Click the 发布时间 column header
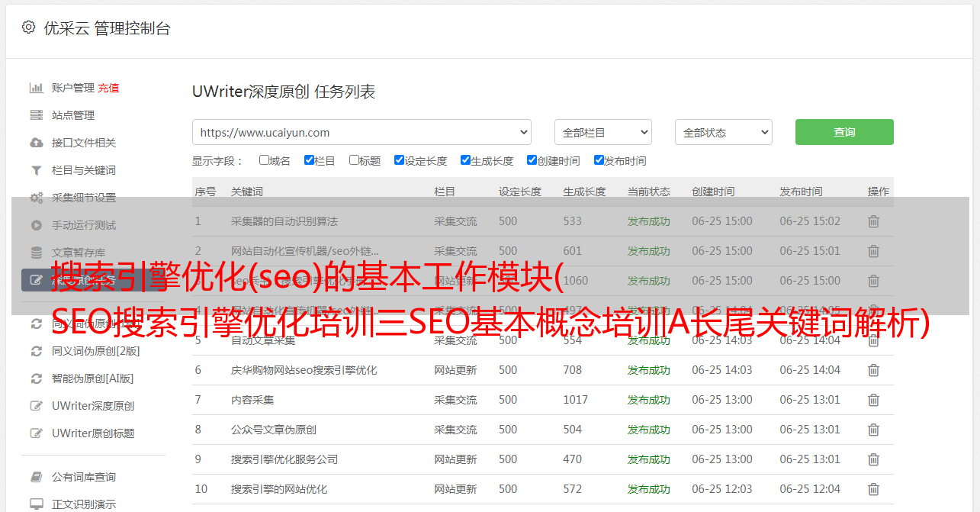Image resolution: width=980 pixels, height=512 pixels. [x=801, y=192]
